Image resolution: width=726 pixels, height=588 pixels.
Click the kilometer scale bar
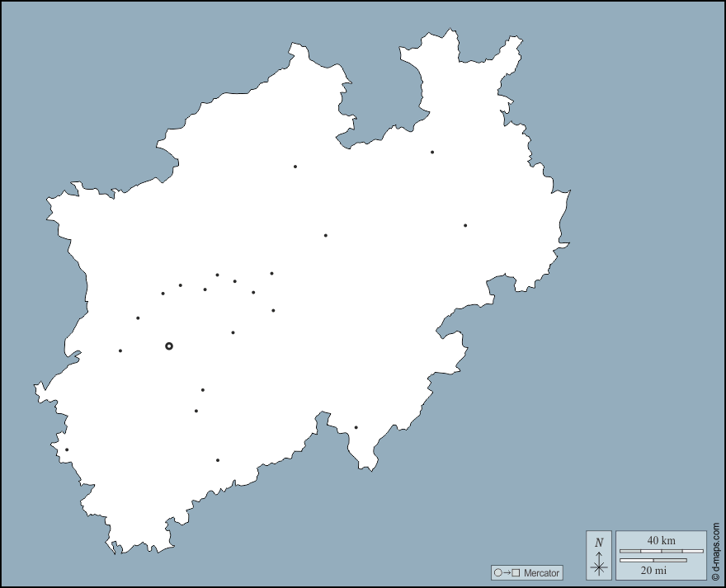coord(661,551)
